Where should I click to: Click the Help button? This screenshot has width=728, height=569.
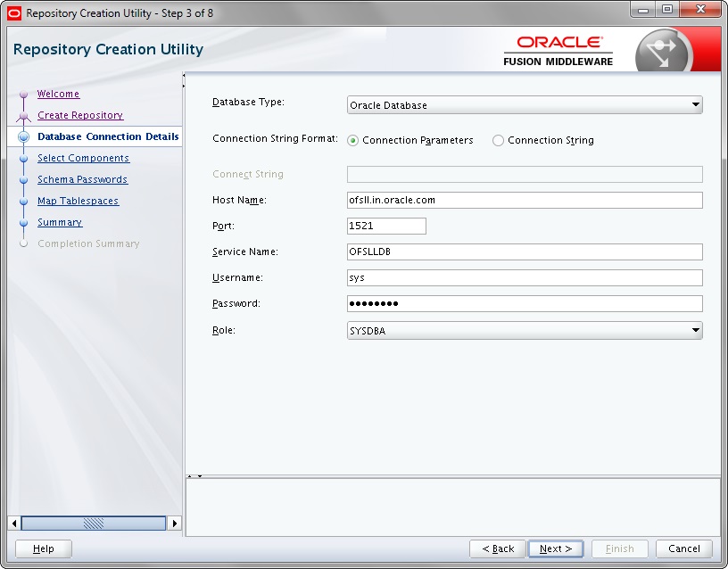[44, 548]
